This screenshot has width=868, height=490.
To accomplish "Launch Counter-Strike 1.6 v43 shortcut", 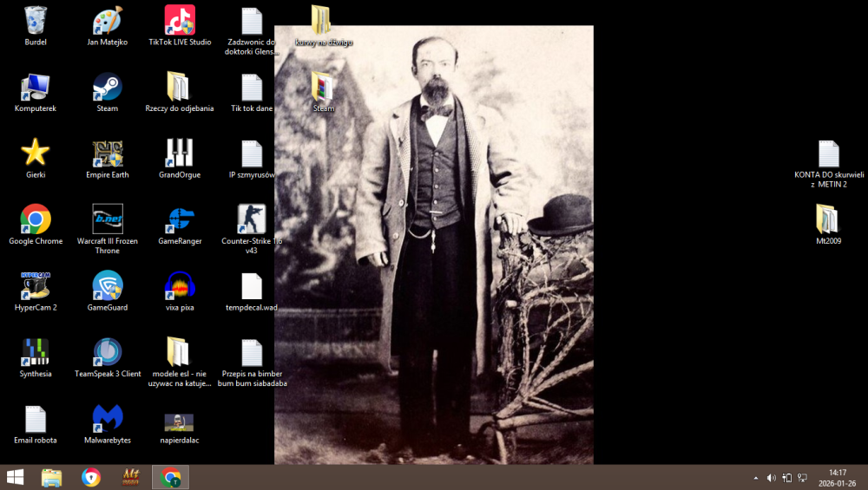I will coord(252,219).
